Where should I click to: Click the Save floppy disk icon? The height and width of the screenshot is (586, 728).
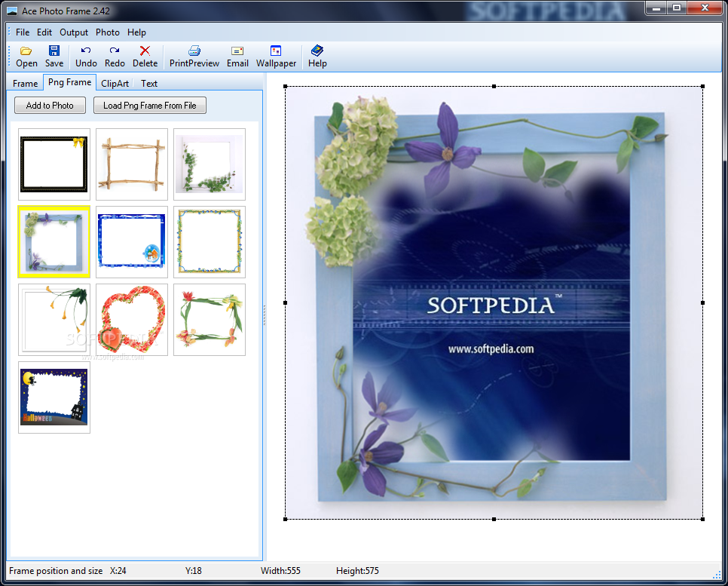point(54,51)
